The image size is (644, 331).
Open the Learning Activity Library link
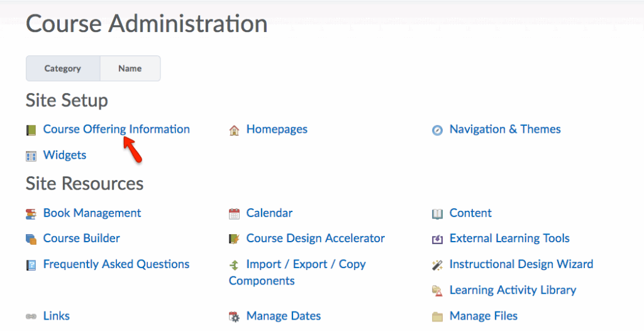(x=513, y=290)
